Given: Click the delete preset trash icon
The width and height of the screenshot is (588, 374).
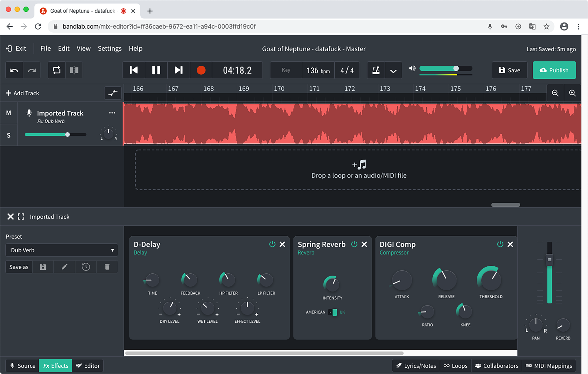Looking at the screenshot, I should point(107,267).
